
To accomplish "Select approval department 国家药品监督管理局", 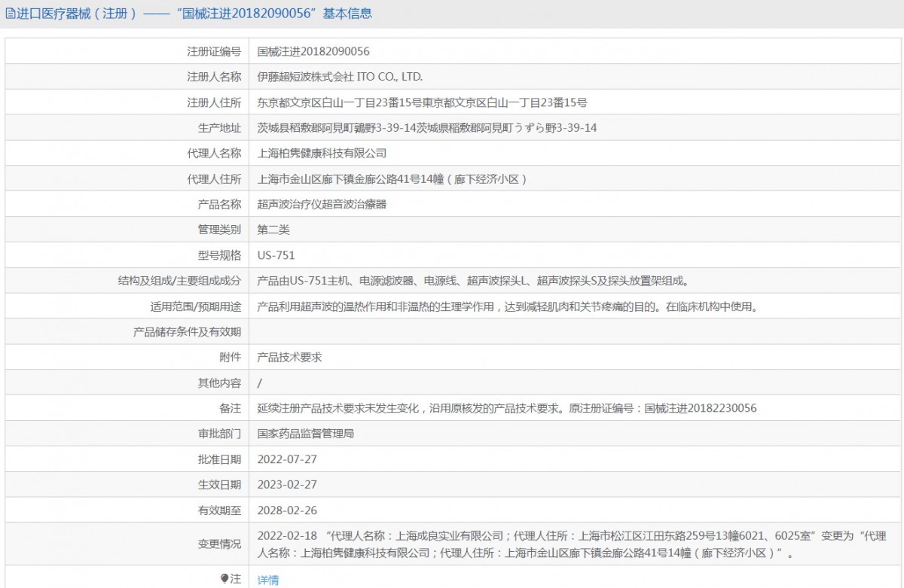I will [306, 434].
